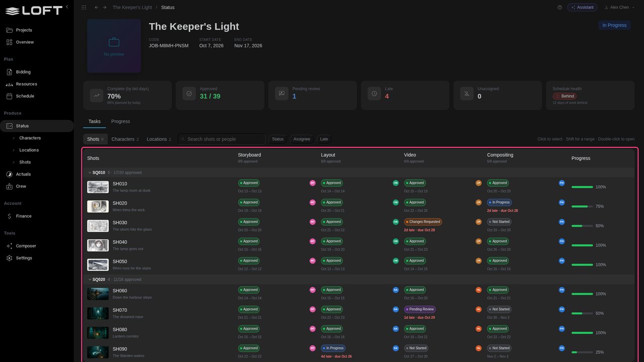This screenshot has height=362, width=644.
Task: Click the In Progress project status badge
Action: click(614, 25)
